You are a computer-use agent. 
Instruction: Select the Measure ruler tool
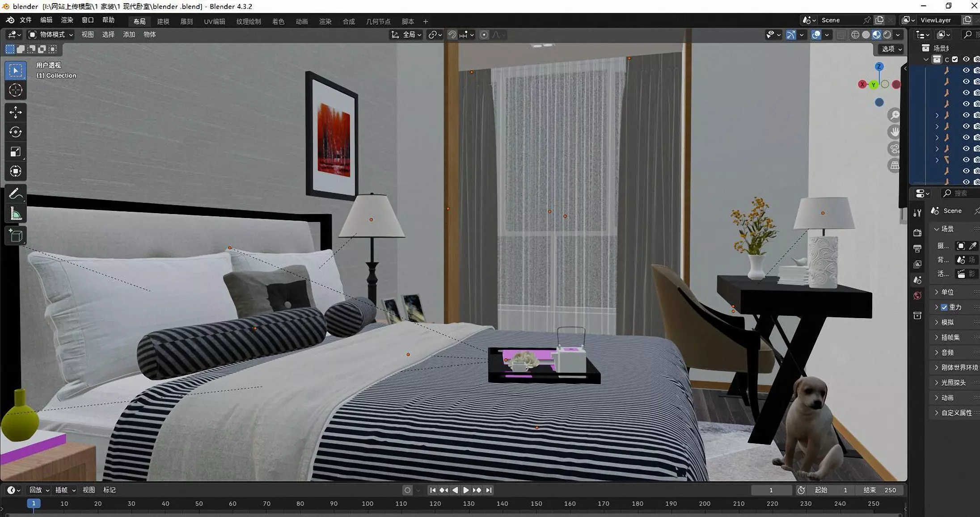pos(16,214)
